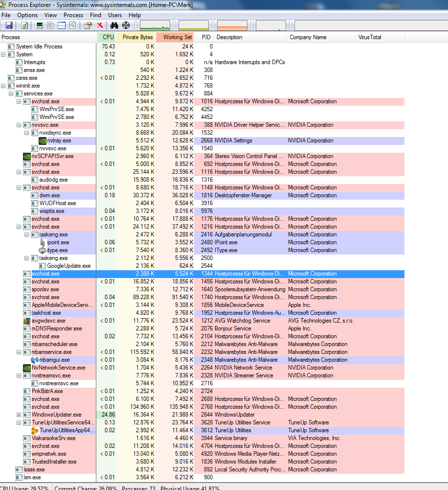Click the commit history mini graph
The height and width of the screenshot is (490, 448).
(194, 25)
